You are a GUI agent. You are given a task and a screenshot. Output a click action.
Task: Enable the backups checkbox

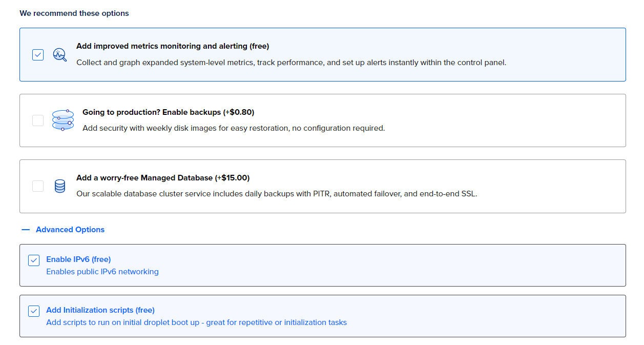point(38,120)
